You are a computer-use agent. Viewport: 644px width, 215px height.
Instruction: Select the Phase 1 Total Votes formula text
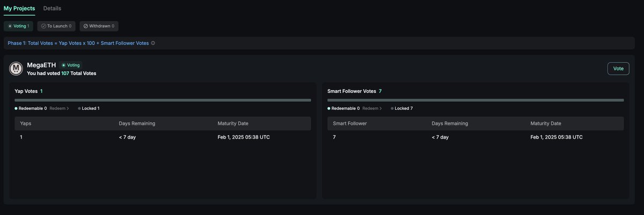78,43
